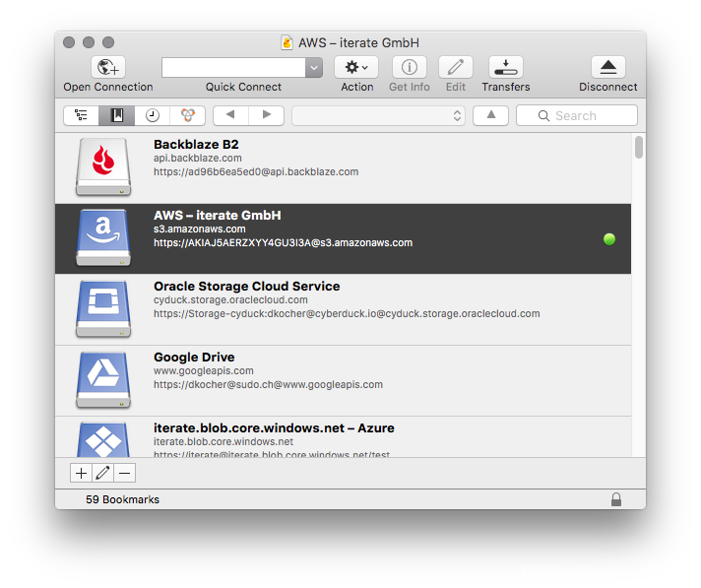The image size is (701, 588).
Task: Click the Action label
Action: (356, 87)
